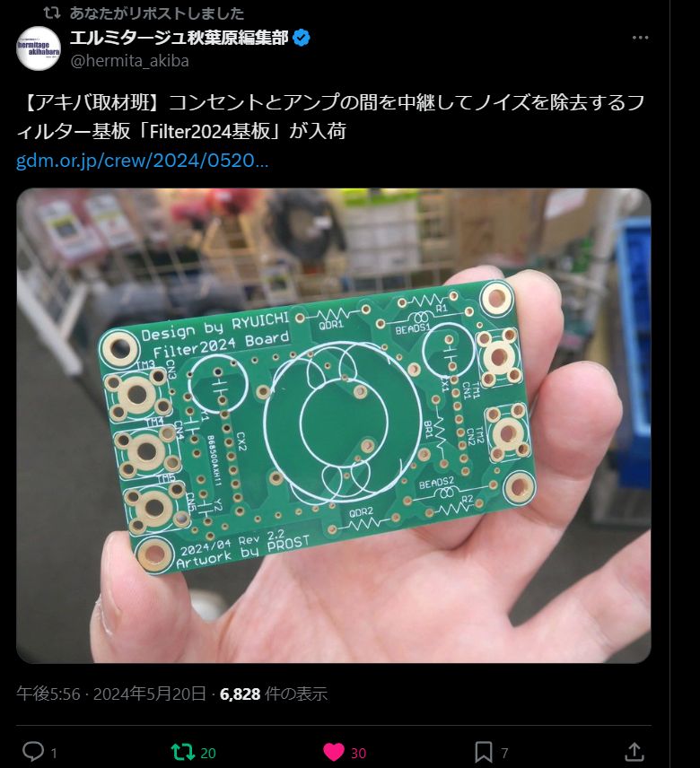This screenshot has height=768, width=700.
Task: Click the repost icon beside あなたがリポストしました
Action: pos(52,13)
